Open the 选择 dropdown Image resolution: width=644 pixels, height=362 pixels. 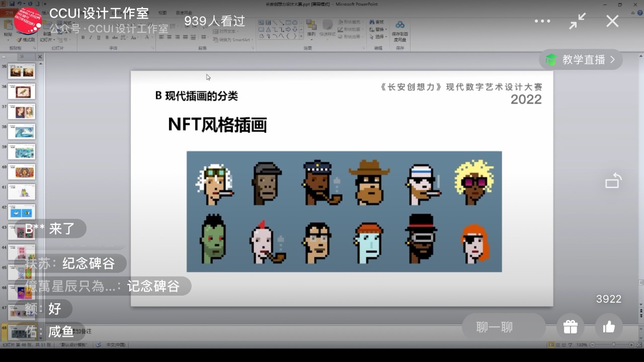click(x=378, y=36)
